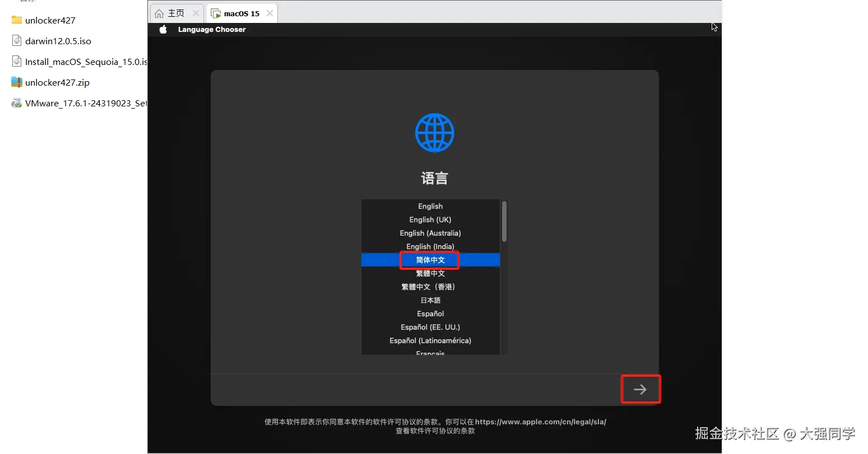
Task: Select 繁體中文（香港）language option
Action: click(430, 287)
